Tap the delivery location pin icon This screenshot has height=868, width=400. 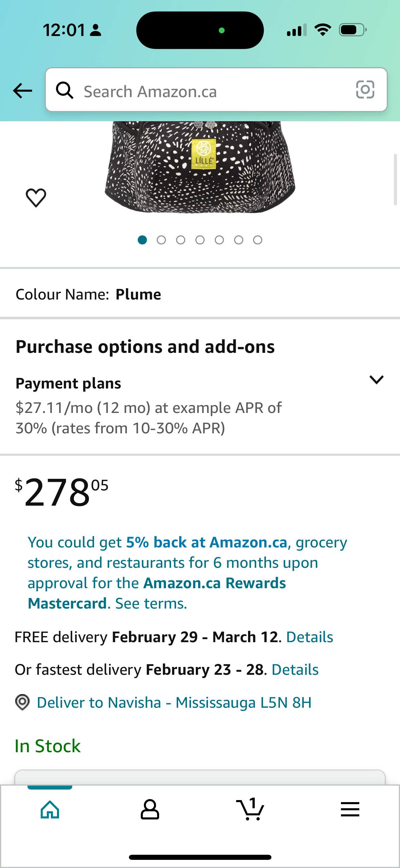(x=22, y=702)
